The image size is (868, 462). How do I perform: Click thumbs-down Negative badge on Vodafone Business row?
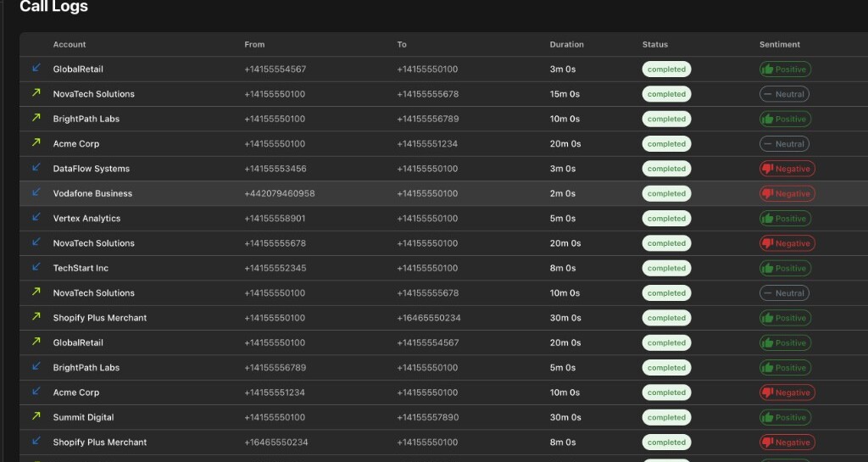787,193
